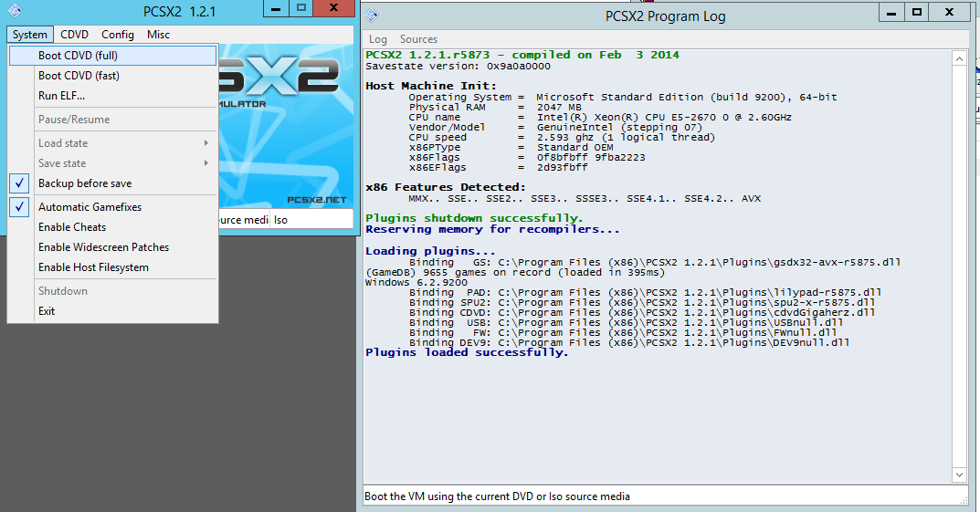The width and height of the screenshot is (980, 512).
Task: Click 'Plugins loaded successfully.' log line
Action: (x=467, y=353)
